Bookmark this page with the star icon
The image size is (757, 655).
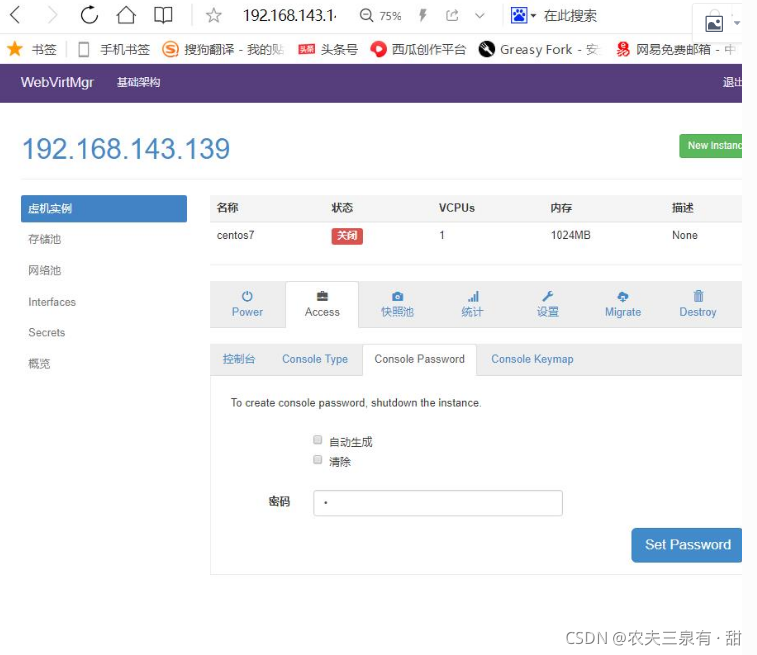coord(213,15)
